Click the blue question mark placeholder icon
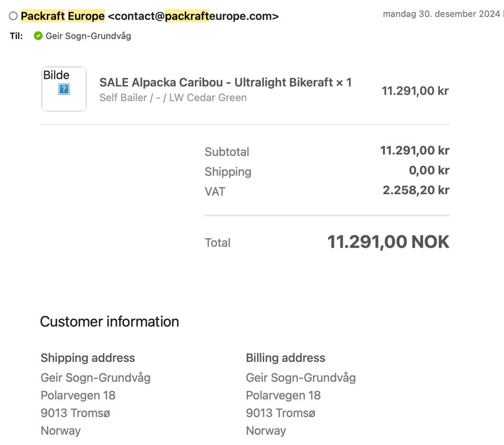504x445 pixels. 64,89
